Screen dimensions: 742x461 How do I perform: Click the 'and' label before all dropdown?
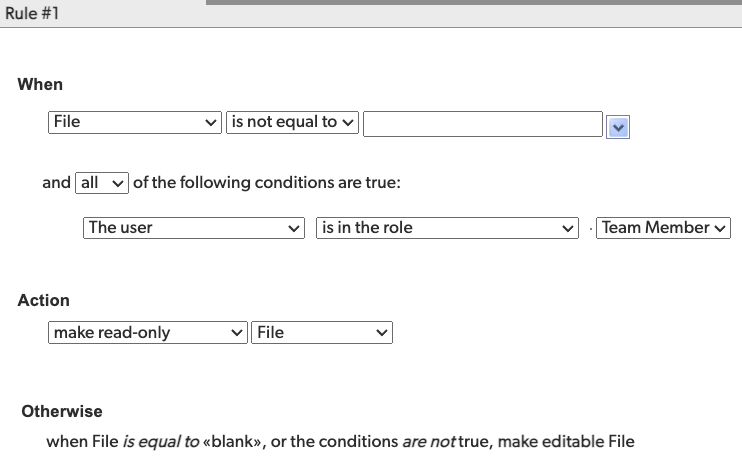click(x=56, y=183)
